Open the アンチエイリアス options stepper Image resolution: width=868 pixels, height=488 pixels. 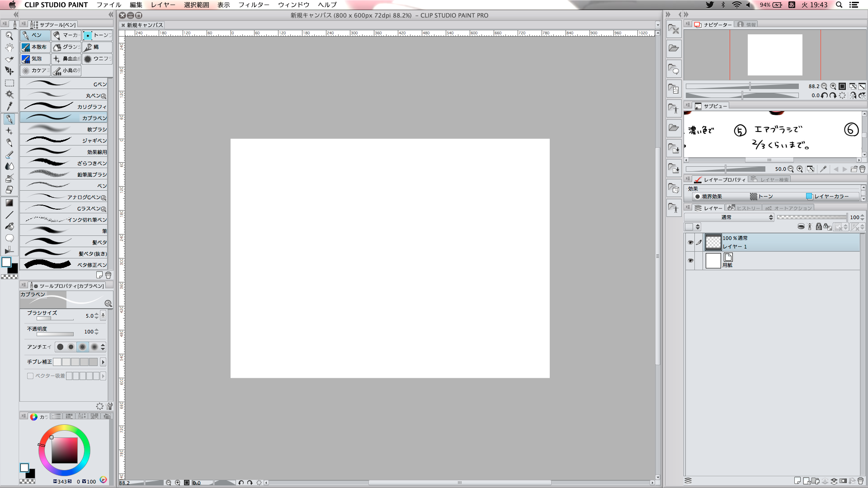pyautogui.click(x=103, y=347)
